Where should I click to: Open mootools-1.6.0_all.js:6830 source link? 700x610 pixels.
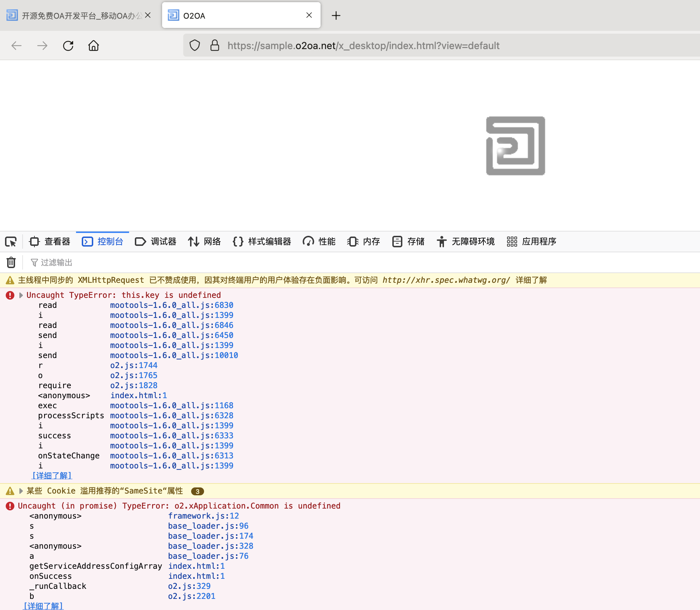coord(171,305)
